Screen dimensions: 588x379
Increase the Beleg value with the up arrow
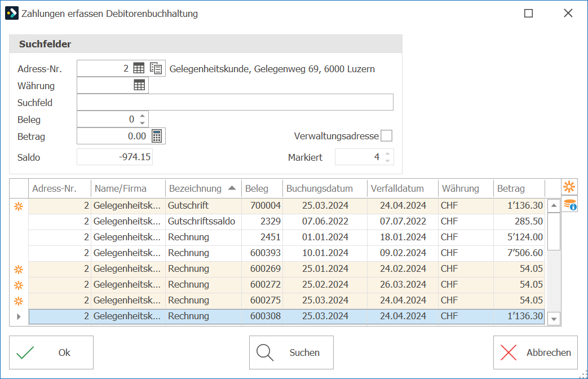[x=142, y=116]
